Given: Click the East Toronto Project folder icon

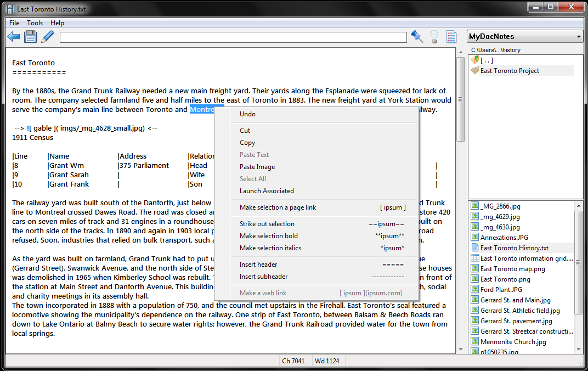Looking at the screenshot, I should (x=475, y=71).
